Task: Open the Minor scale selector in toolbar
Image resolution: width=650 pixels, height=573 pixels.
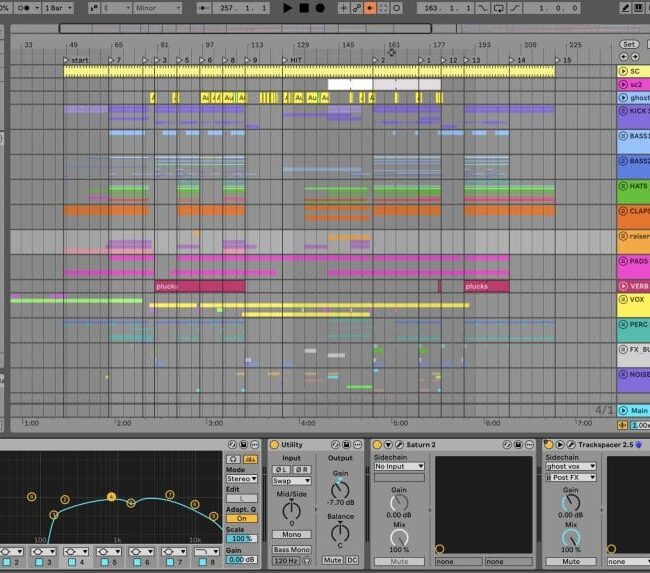Action: 157,8
